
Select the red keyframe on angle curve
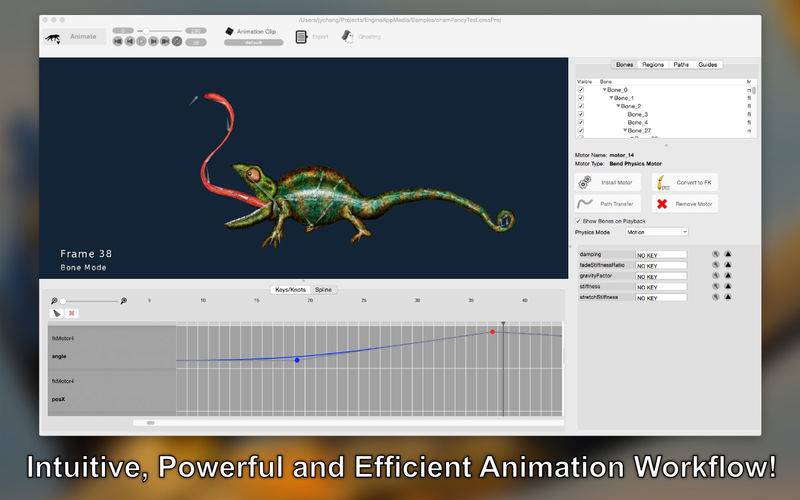(x=492, y=332)
